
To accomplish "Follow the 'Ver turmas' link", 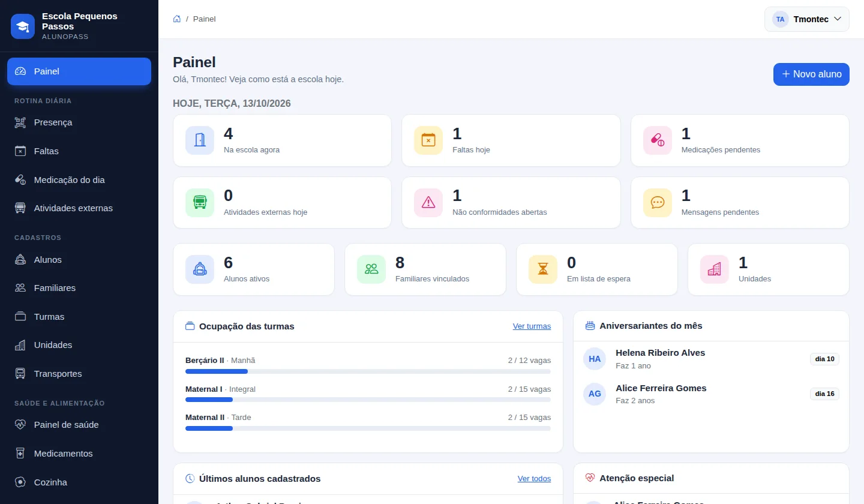I will (532, 326).
